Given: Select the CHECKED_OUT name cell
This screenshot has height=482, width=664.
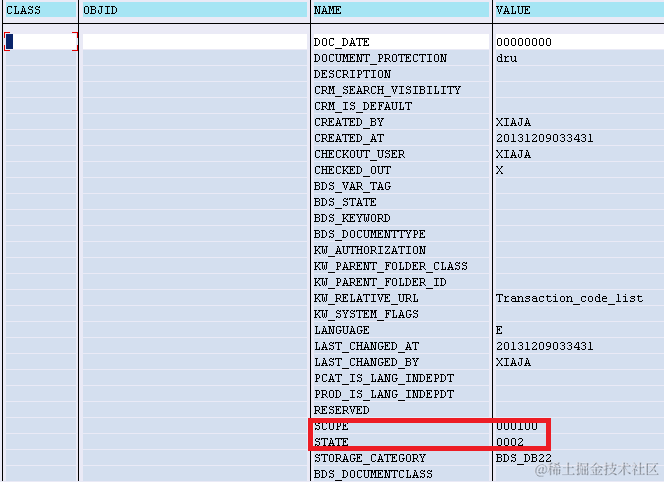Looking at the screenshot, I should 401,170.
